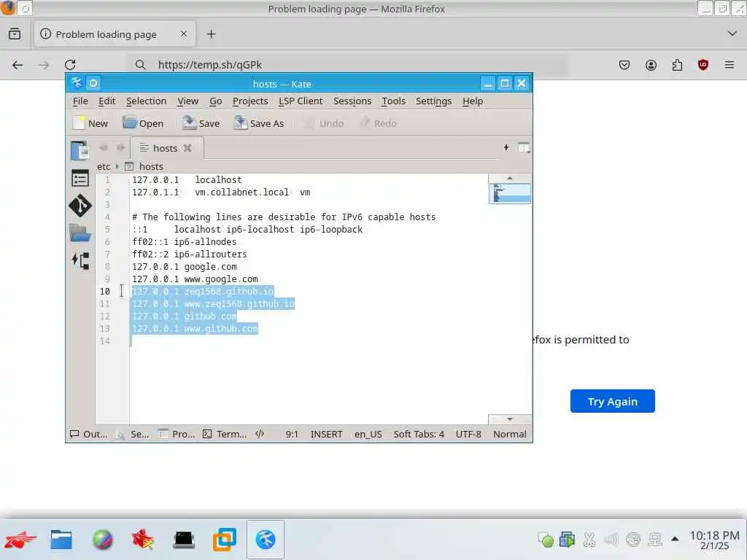Screen dimensions: 747x560
Task: Close the Problem loading page tab
Action: click(183, 34)
